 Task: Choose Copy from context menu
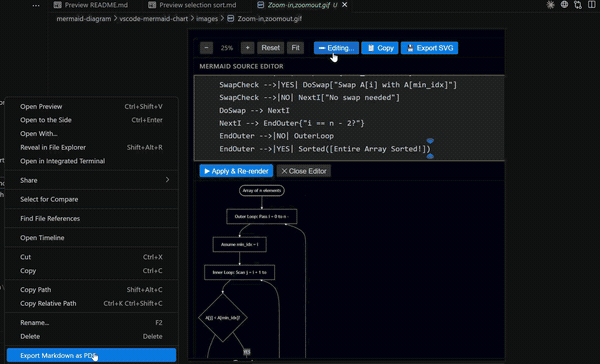pos(91,271)
